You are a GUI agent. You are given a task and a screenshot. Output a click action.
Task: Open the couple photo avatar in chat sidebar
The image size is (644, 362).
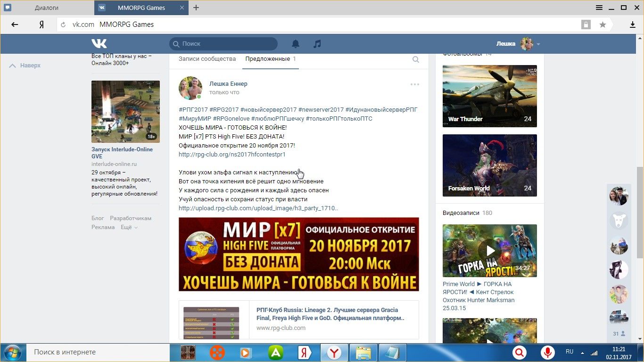click(619, 196)
